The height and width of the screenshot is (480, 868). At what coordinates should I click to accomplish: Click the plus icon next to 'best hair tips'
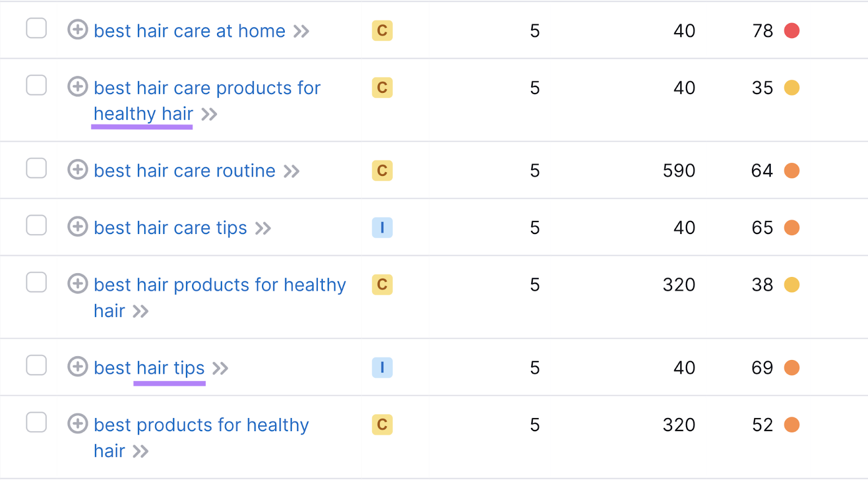pos(78,368)
